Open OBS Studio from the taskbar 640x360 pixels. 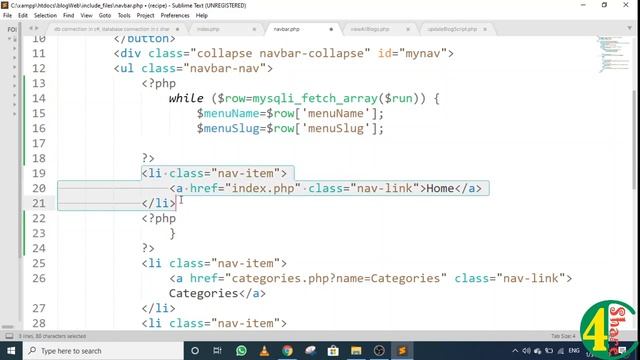[x=379, y=351]
